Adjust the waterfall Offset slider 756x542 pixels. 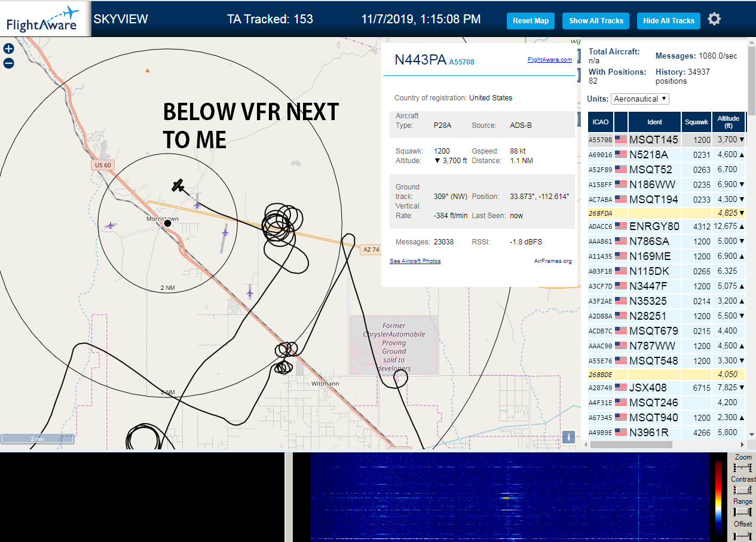[x=743, y=535]
